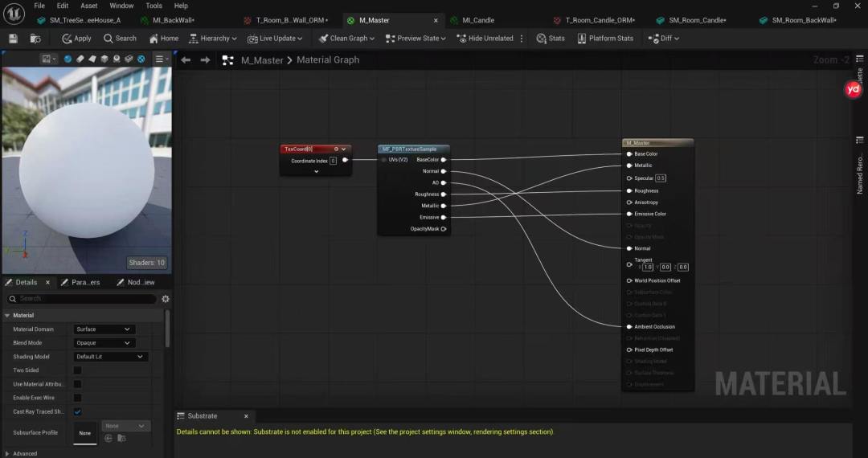Enable Use Material Attributes checkbox

(77, 384)
